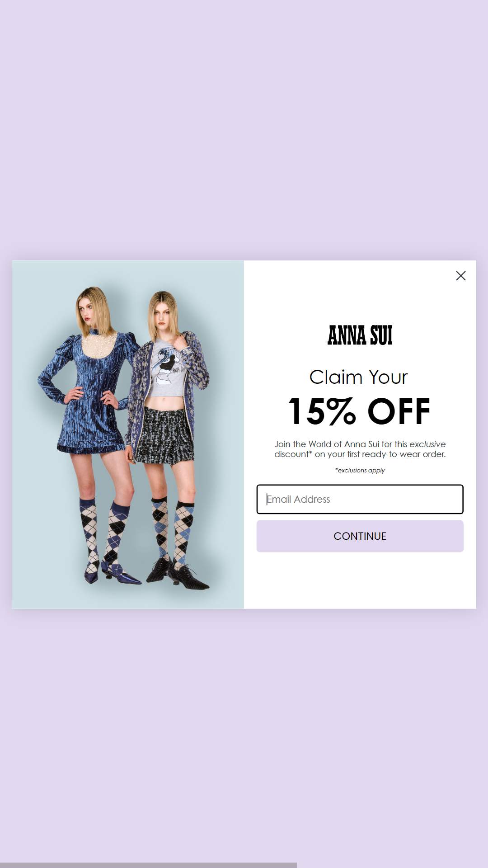Viewport: 488px width, 868px height.
Task: Close the 15% off popup
Action: [460, 276]
